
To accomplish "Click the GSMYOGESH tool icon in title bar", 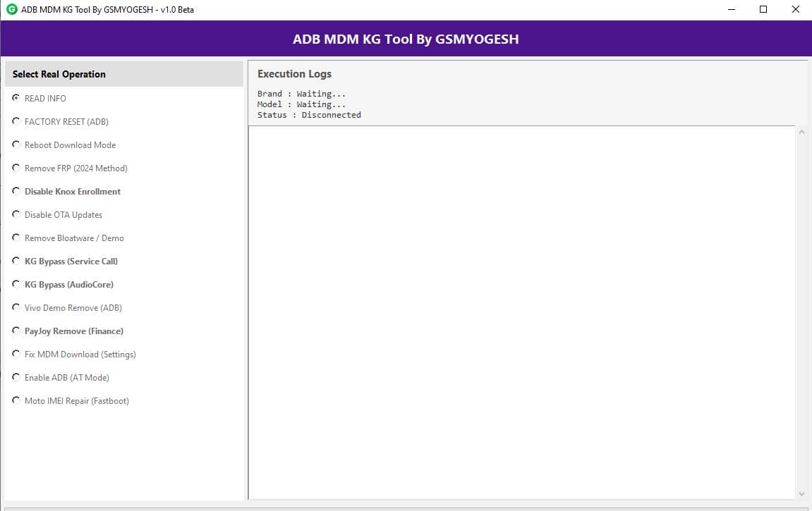I will click(9, 9).
